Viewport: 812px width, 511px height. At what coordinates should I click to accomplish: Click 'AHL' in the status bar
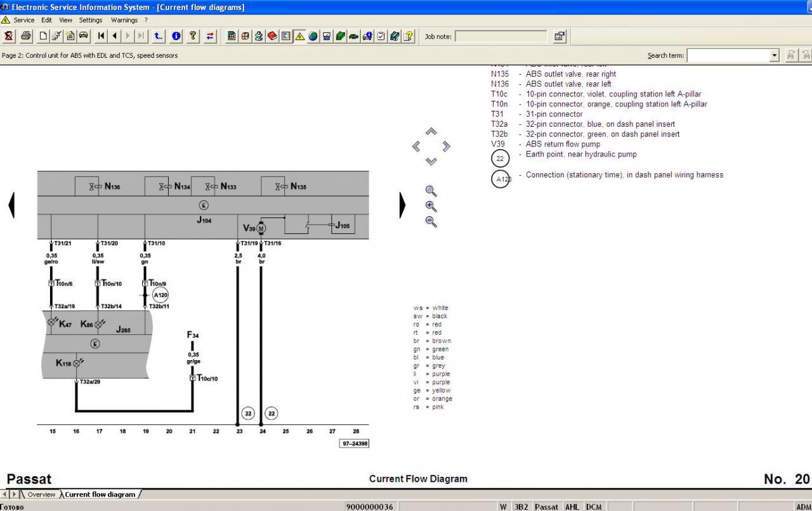(572, 507)
